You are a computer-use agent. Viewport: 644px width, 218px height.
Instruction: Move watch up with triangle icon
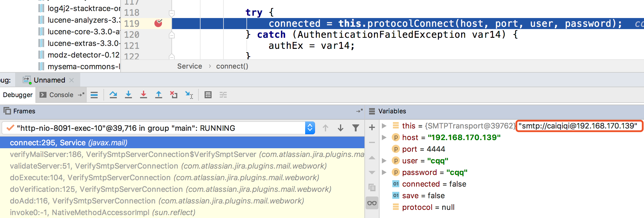(x=372, y=158)
